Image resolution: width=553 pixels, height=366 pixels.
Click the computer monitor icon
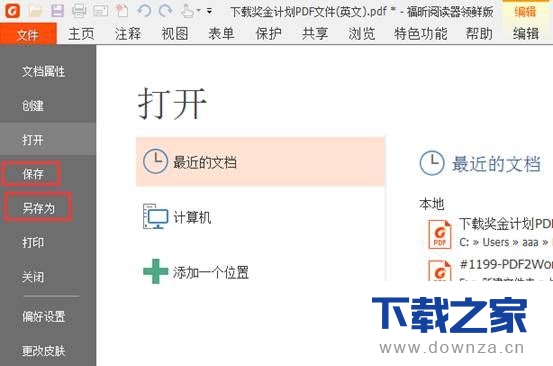tap(156, 216)
